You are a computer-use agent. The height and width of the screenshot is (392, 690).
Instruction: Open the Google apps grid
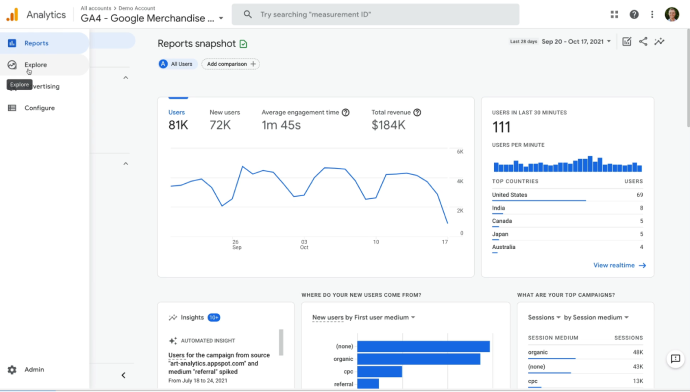tap(614, 15)
